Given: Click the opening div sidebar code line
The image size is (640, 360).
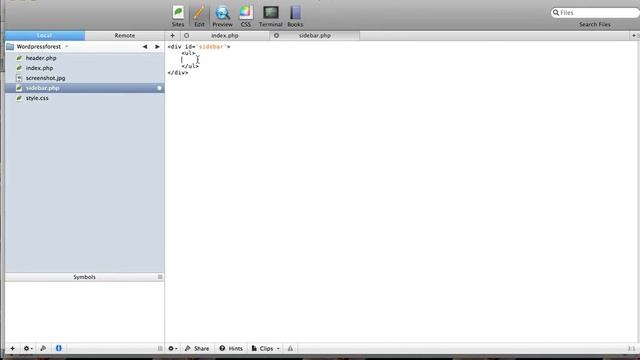Looking at the screenshot, I should coord(199,47).
